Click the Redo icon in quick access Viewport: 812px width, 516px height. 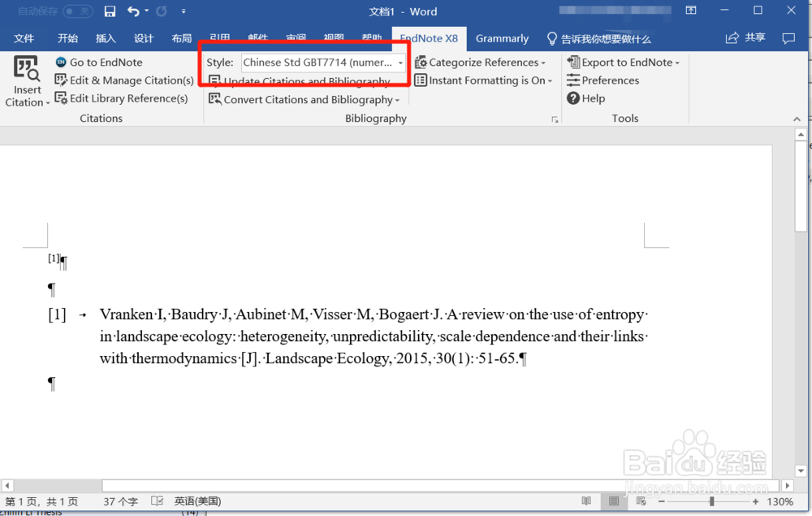[162, 11]
